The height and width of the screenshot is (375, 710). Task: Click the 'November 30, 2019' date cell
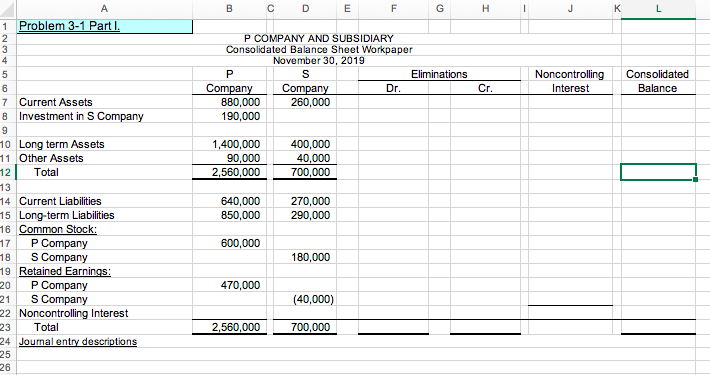[x=319, y=61]
